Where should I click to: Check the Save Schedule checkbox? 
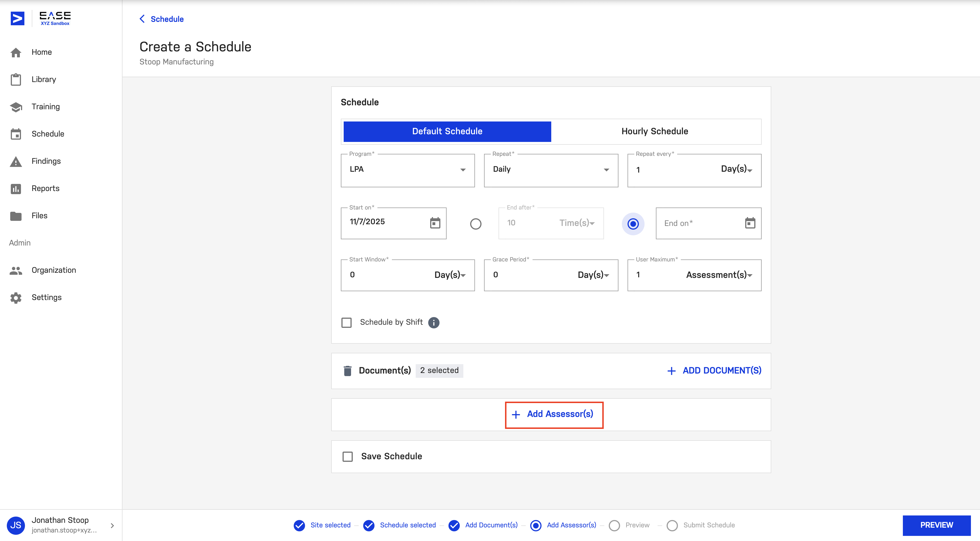(347, 456)
